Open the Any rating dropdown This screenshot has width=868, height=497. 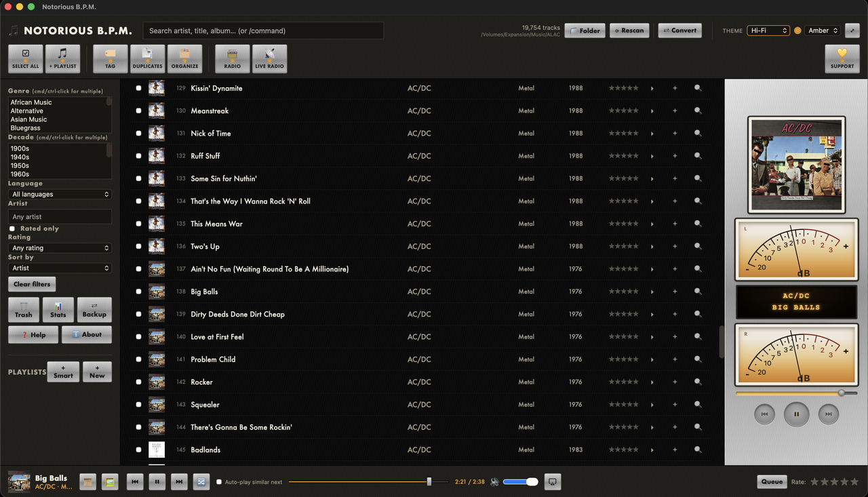(x=60, y=248)
